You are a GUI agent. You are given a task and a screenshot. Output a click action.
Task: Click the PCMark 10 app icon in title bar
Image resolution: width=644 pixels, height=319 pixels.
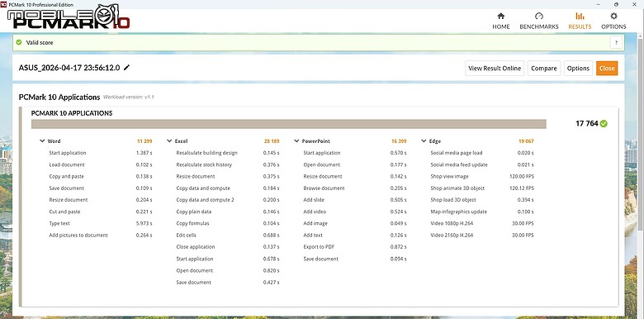point(3,4)
